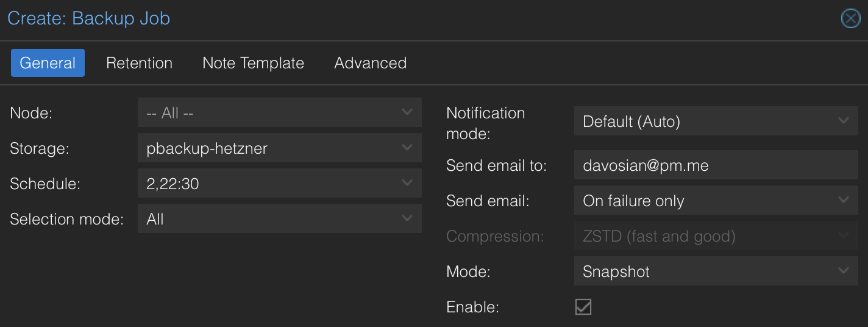Click the Selection mode label
The image size is (868, 327).
[x=66, y=219]
